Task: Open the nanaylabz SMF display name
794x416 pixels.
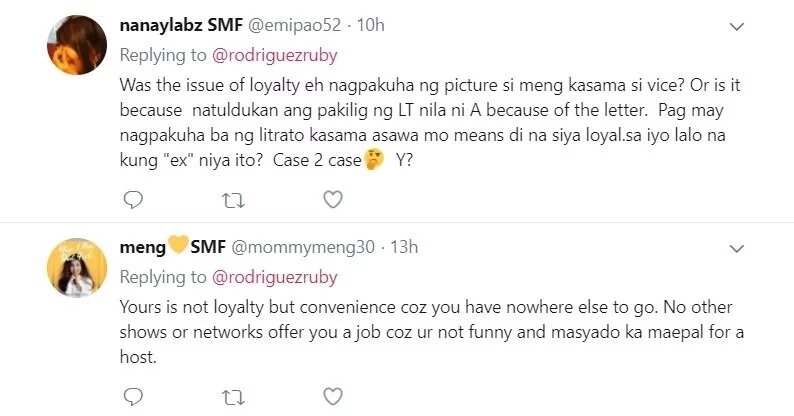Action: 181,25
